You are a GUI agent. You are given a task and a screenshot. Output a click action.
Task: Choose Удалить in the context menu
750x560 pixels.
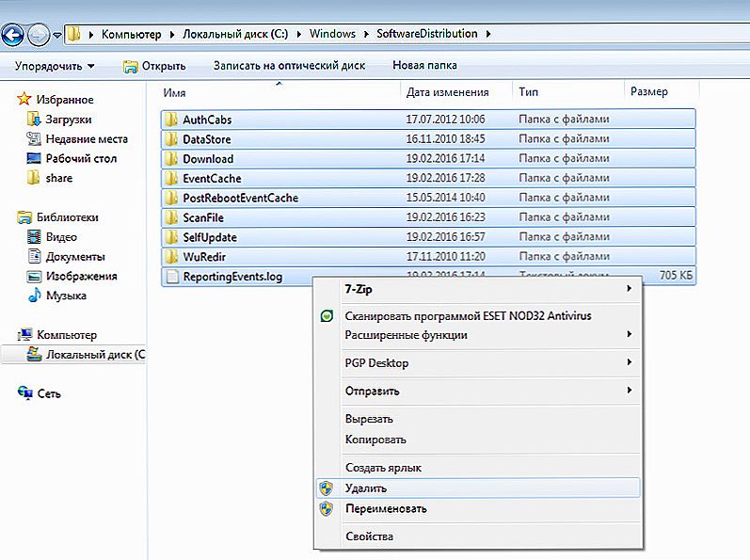pos(478,488)
